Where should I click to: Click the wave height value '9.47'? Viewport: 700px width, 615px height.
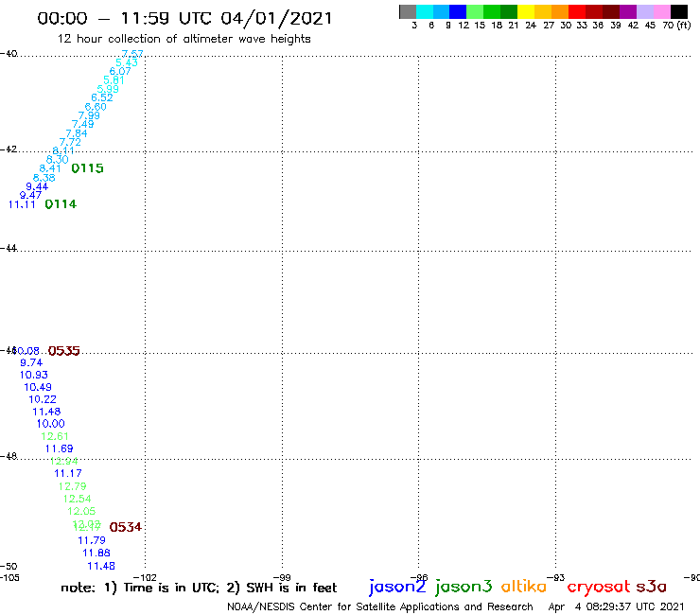tap(31, 195)
